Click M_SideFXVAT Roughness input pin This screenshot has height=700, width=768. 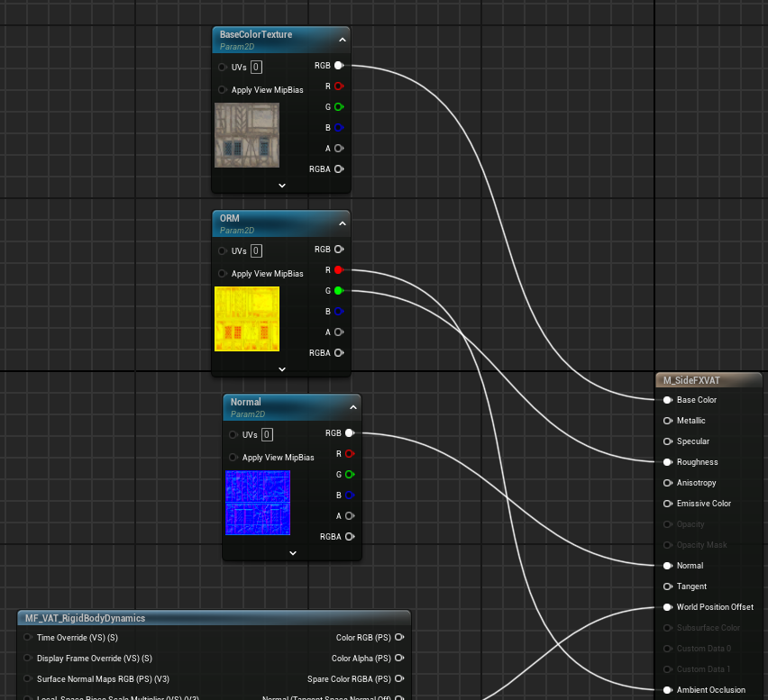click(668, 462)
